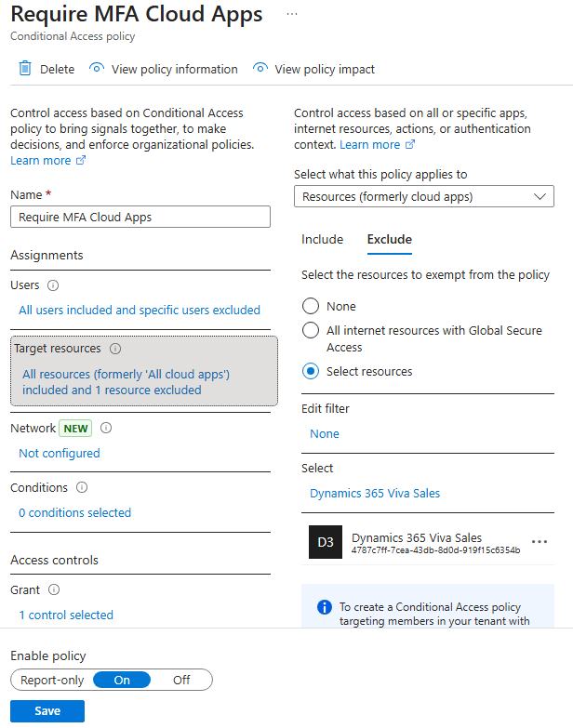Open more options for Dynamics 365 Viva Sales
Image resolution: width=573 pixels, height=728 pixels.
coord(540,542)
